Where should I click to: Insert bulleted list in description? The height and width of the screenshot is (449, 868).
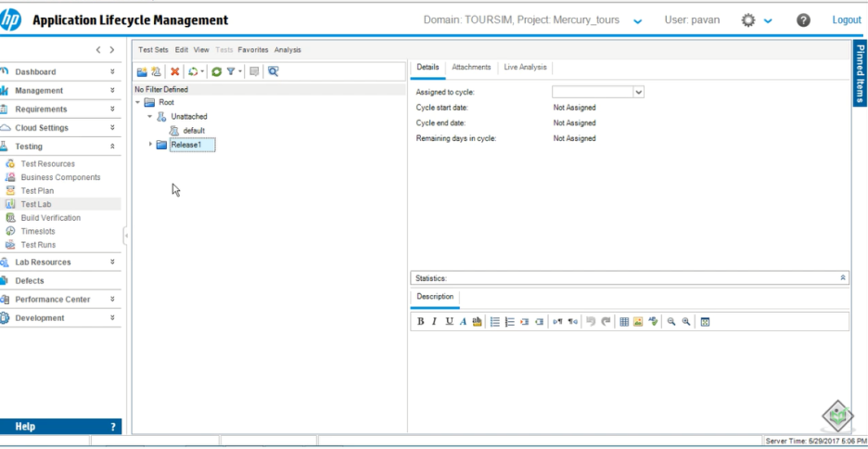[495, 322]
